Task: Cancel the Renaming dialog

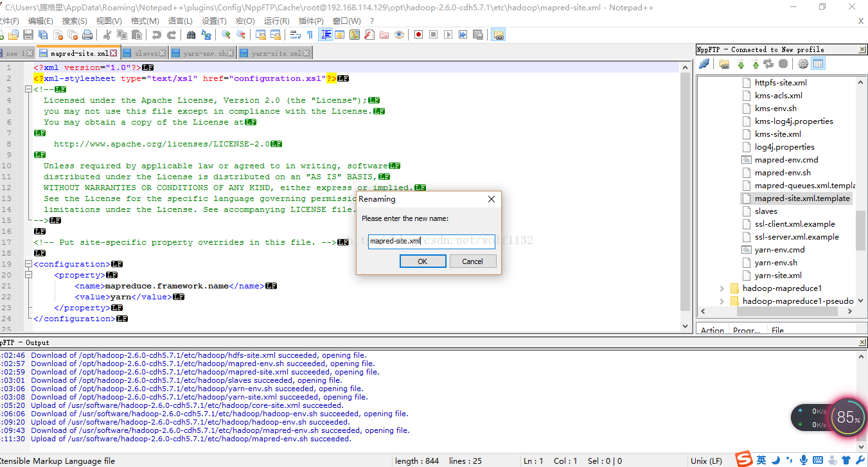Action: (472, 261)
